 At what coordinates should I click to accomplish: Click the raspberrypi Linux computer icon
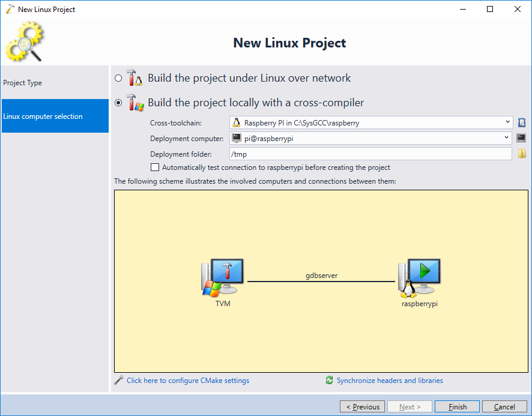point(419,278)
